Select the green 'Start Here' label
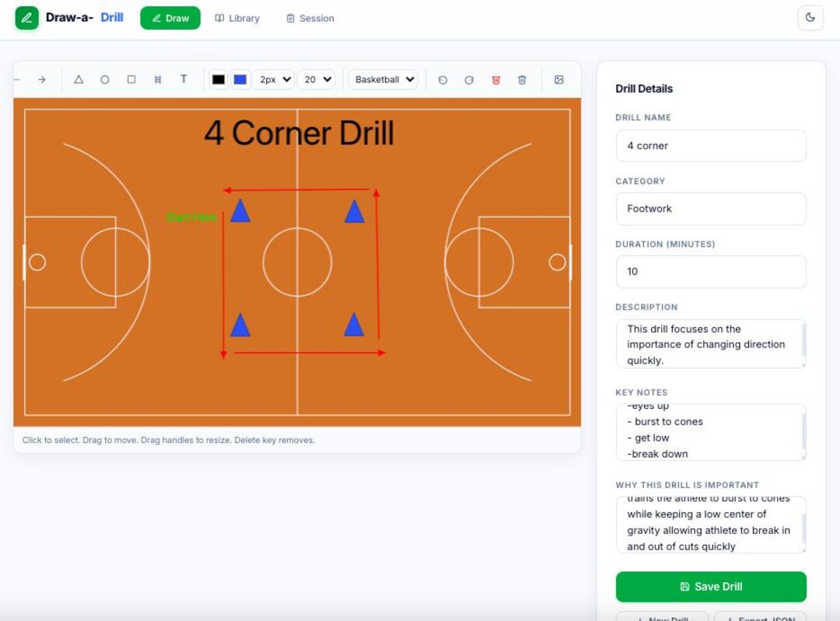 191,218
